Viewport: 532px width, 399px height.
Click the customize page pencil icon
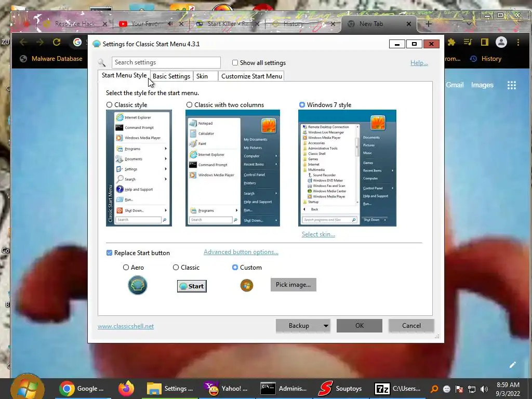(x=513, y=365)
